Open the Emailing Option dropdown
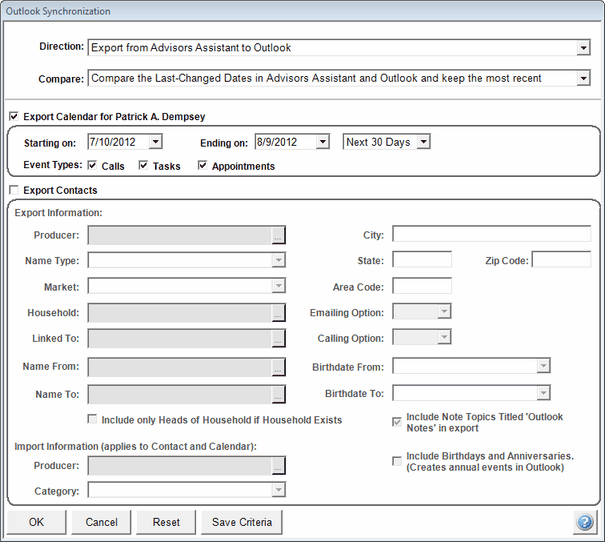The image size is (605, 542). pyautogui.click(x=444, y=311)
